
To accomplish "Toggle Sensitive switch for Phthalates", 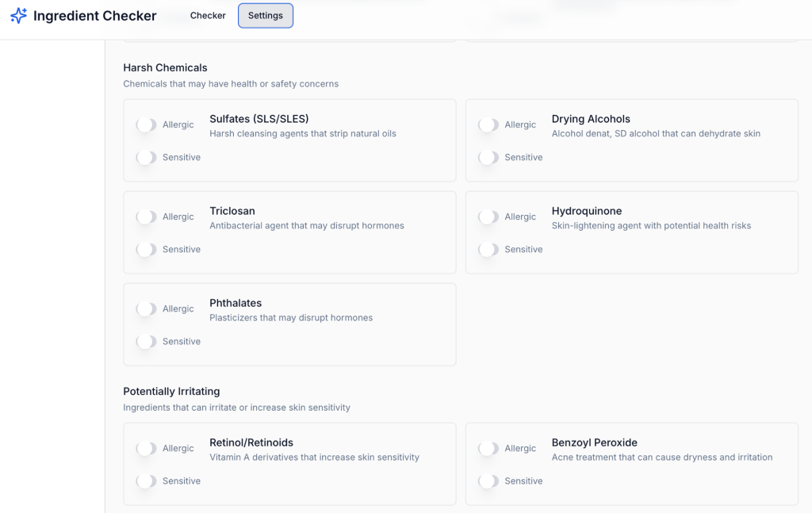I will click(147, 341).
